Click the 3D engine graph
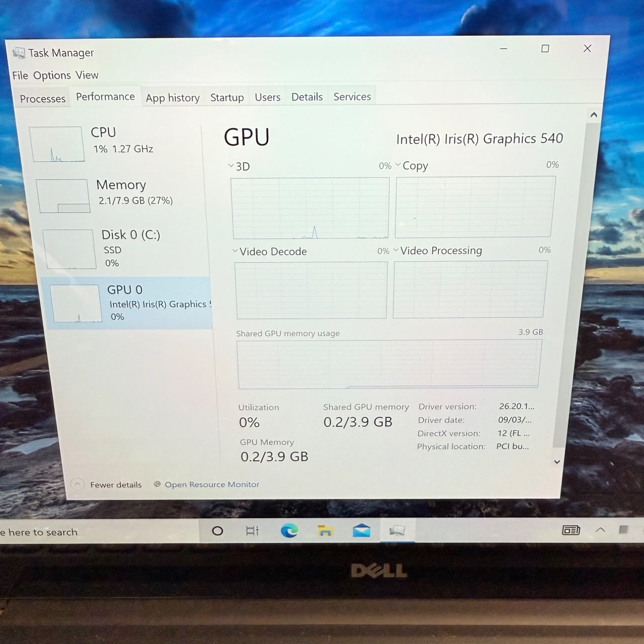Screen dimensions: 644x644 [x=310, y=208]
